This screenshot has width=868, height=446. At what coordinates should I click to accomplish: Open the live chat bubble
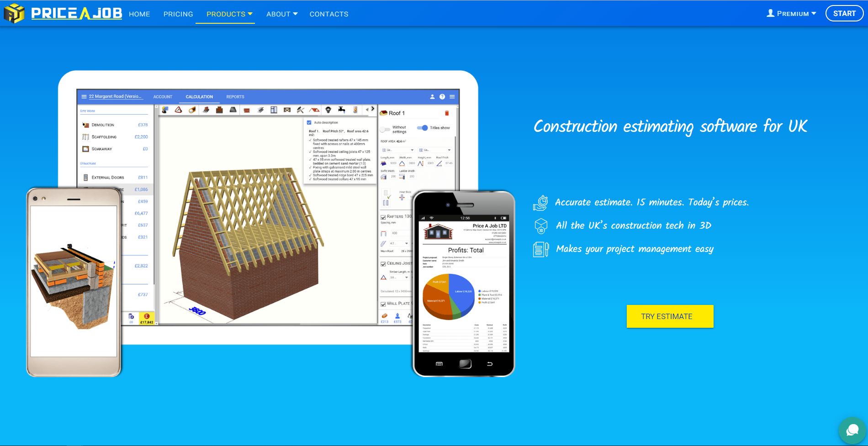pyautogui.click(x=852, y=430)
